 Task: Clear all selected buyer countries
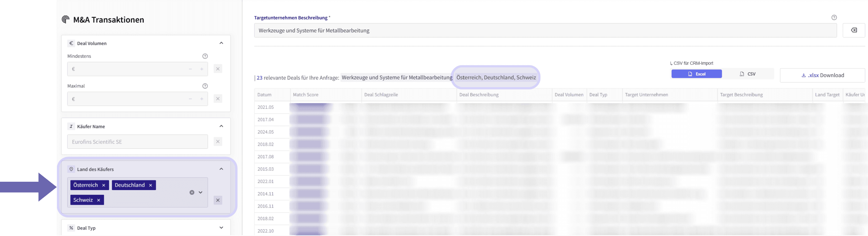click(192, 193)
